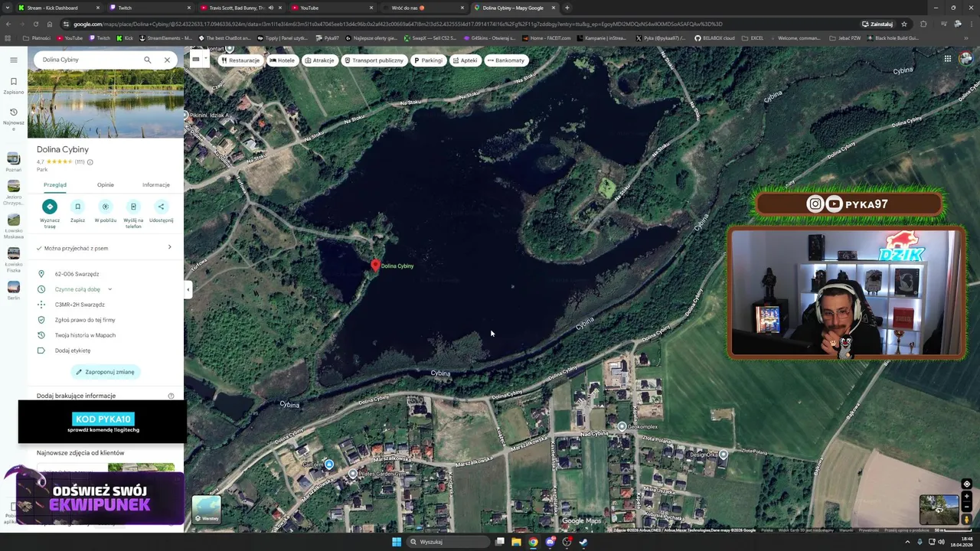Expand 'Można przyjechać z psem' details
This screenshot has height=551, width=980.
click(106, 248)
